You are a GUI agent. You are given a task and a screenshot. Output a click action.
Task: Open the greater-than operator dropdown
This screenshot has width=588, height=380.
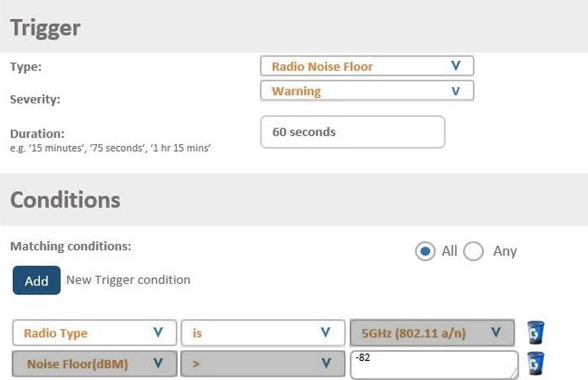pyautogui.click(x=263, y=364)
